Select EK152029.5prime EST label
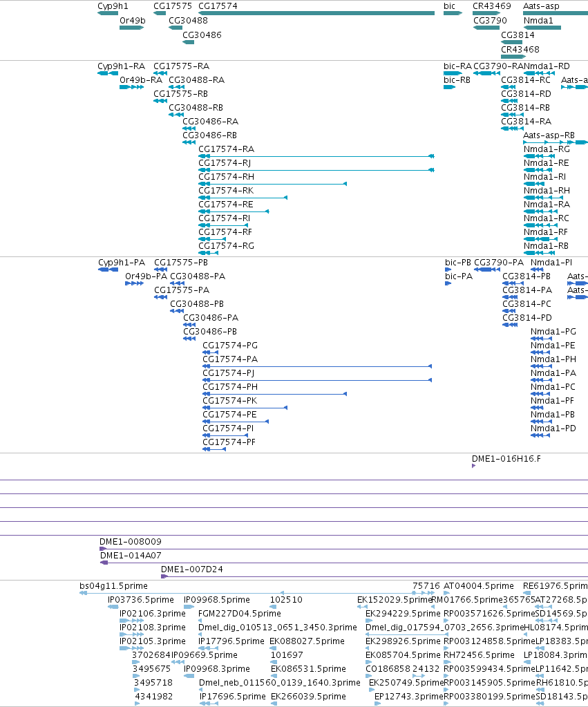588x707 pixels. click(x=395, y=600)
